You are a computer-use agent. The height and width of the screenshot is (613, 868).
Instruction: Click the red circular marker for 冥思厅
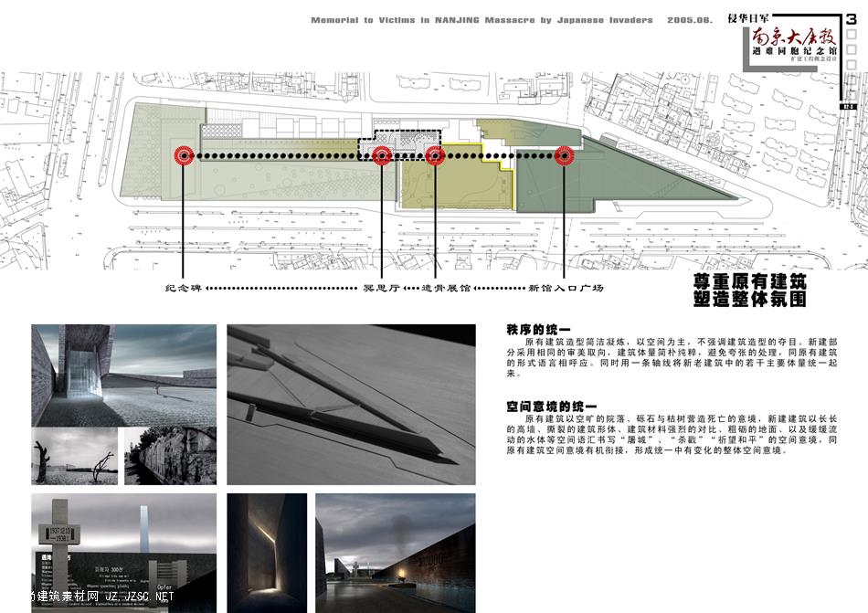382,156
